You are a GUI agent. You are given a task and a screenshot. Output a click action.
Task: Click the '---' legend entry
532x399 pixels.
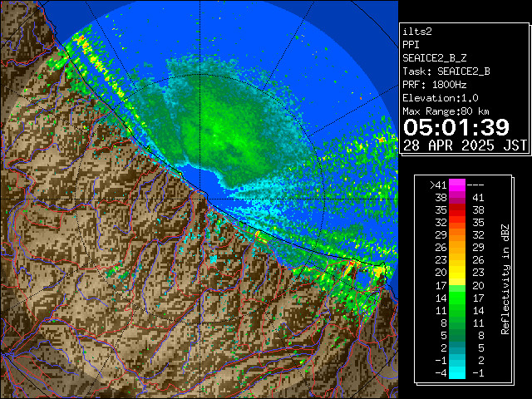click(475, 185)
